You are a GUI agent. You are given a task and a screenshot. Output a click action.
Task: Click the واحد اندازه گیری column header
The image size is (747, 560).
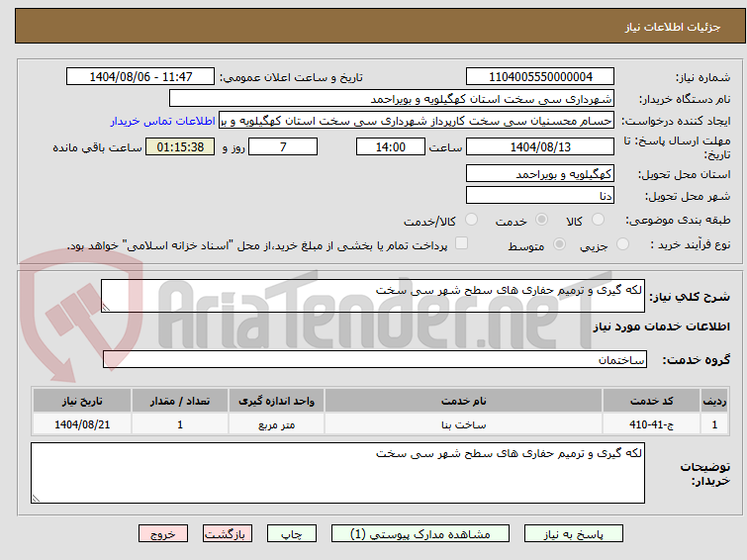(x=276, y=401)
